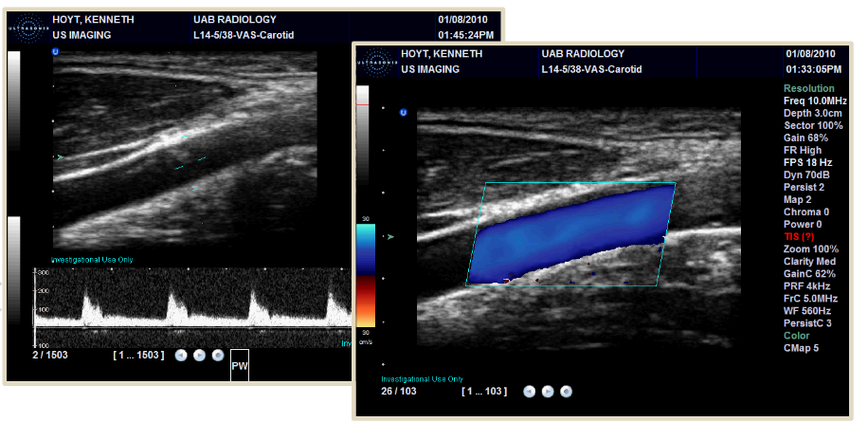
Task: Click UAB RADIOLOGY in the front window header
Action: pos(583,54)
